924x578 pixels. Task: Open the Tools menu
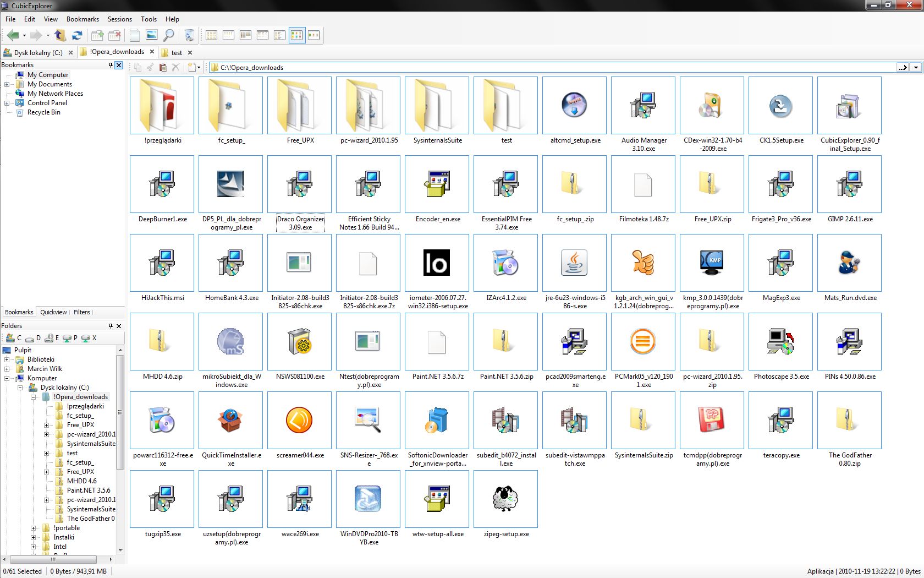pos(148,19)
